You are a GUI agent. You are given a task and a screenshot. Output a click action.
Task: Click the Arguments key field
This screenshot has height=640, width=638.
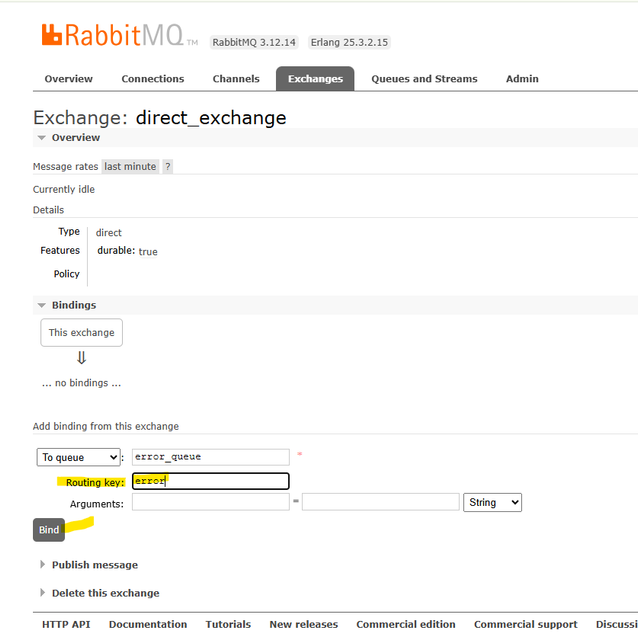click(211, 502)
